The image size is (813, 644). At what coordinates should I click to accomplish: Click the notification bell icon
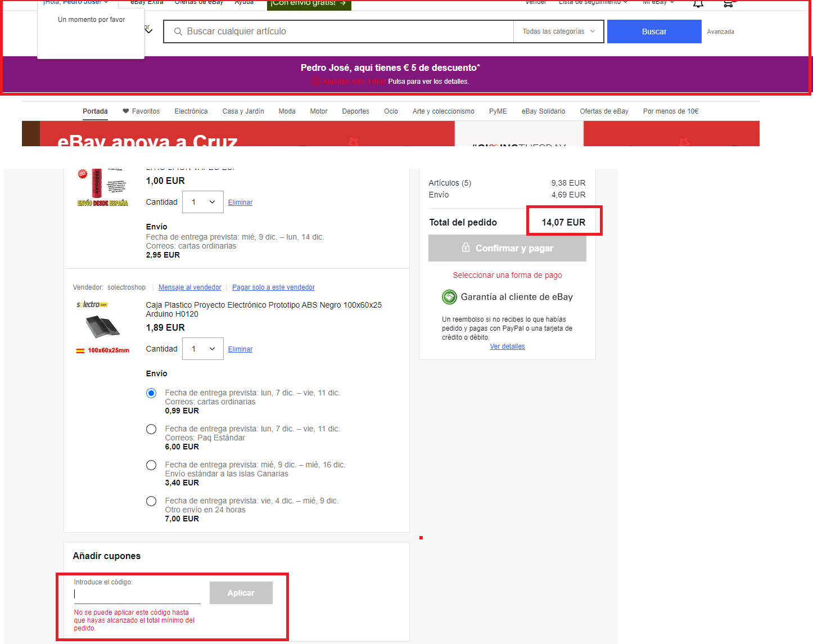[x=698, y=4]
